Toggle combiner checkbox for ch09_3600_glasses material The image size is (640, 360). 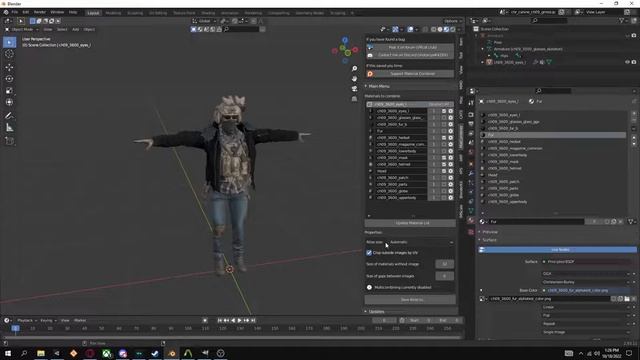click(x=444, y=118)
